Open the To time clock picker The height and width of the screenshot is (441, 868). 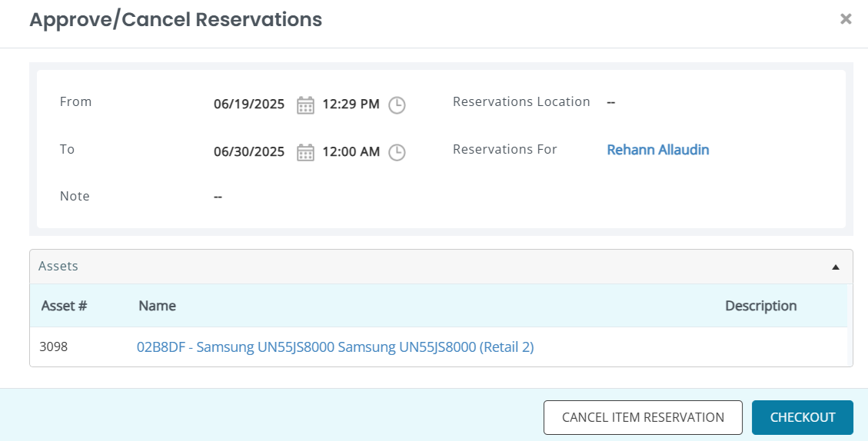[396, 152]
